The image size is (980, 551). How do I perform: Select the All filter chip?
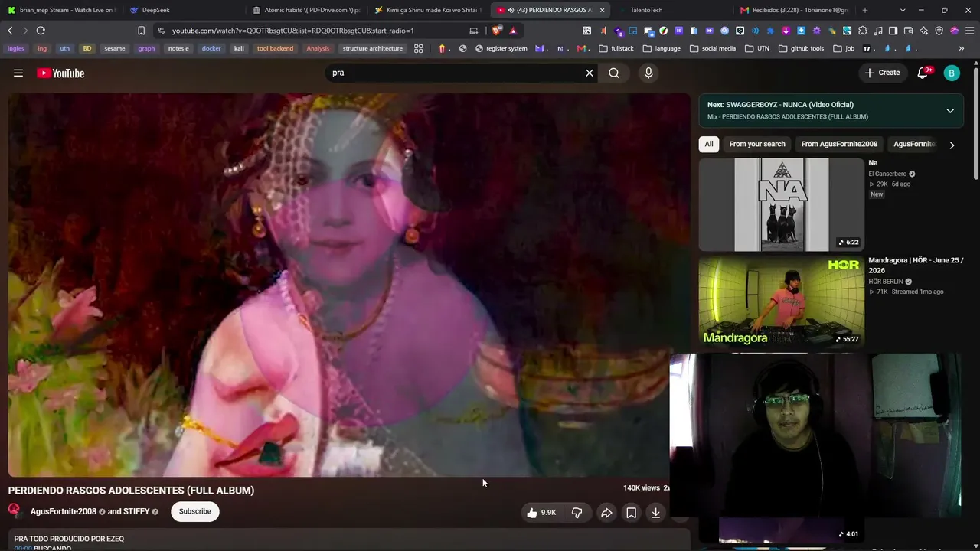(709, 144)
